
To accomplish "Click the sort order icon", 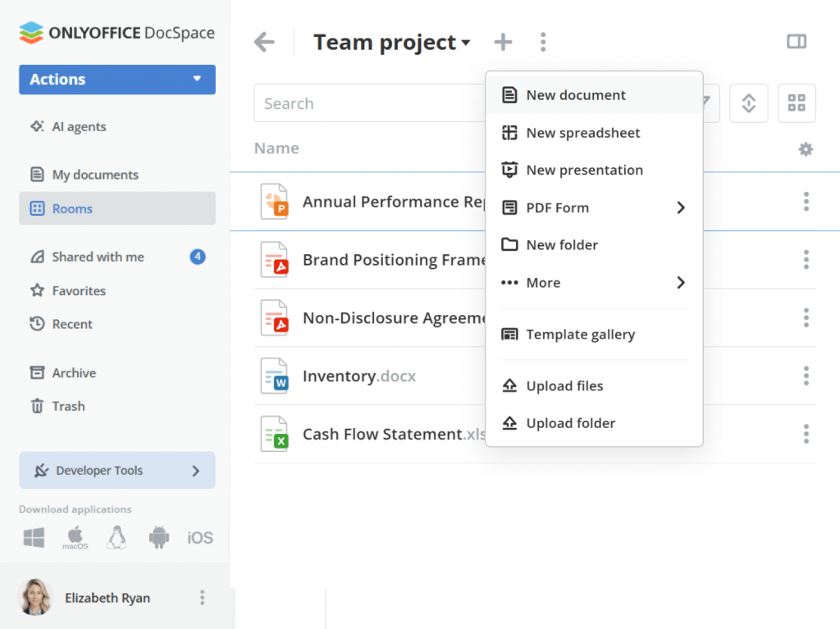I will point(748,103).
